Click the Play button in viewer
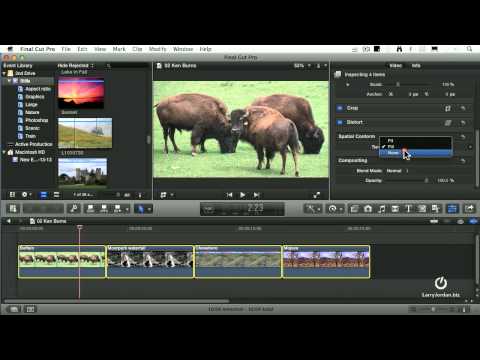The height and width of the screenshot is (360, 480). [243, 195]
